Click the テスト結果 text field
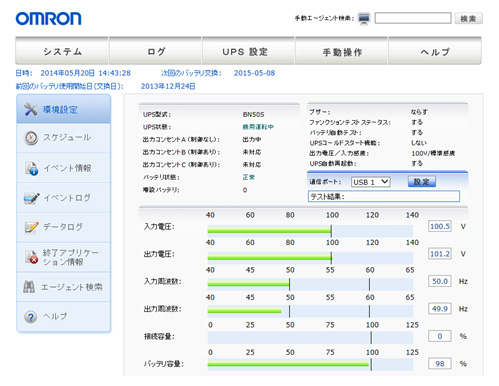Screen dimensions: 499x386 [384, 196]
